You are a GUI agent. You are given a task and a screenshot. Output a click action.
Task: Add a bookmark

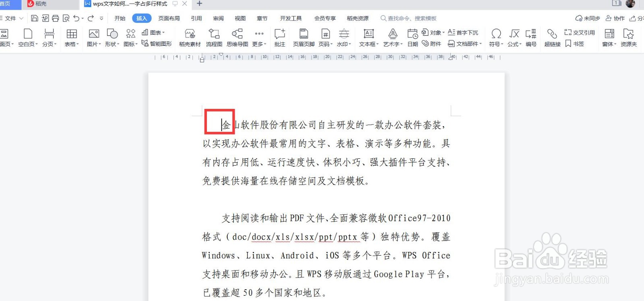click(x=574, y=43)
